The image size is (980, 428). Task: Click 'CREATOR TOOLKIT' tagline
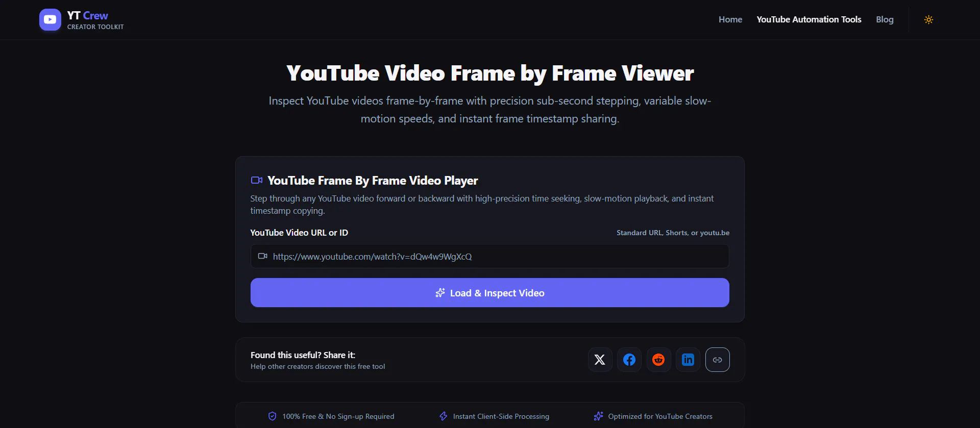coord(95,27)
